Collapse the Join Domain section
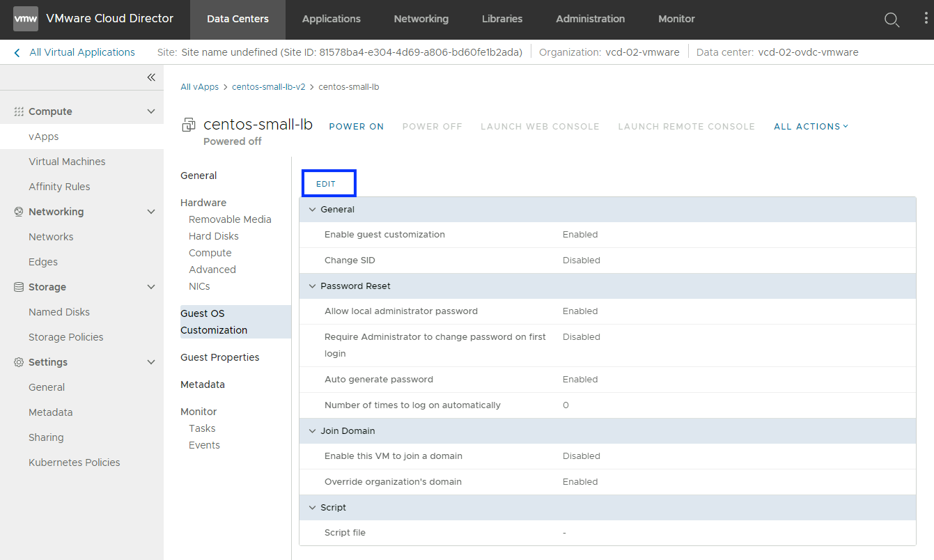The image size is (934, 560). [313, 431]
